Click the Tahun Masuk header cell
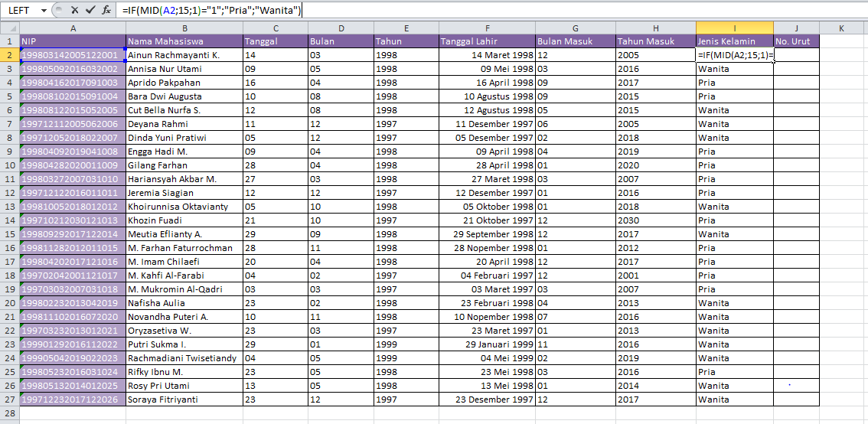 (x=656, y=41)
